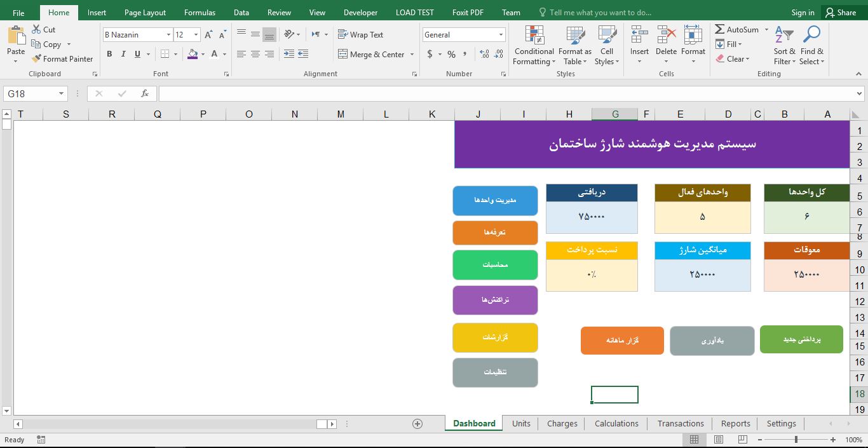Select the Format Painter tool
This screenshot has width=868, height=448.
click(62, 58)
